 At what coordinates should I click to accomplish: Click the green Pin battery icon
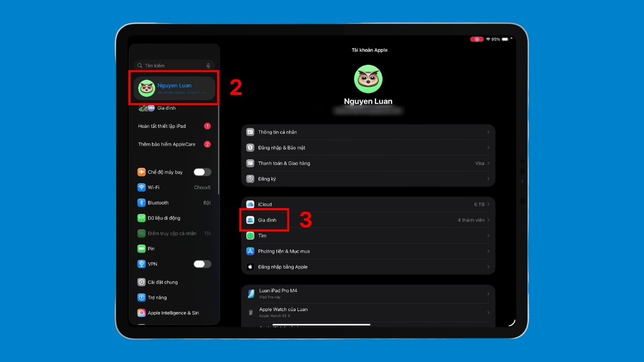coord(142,249)
